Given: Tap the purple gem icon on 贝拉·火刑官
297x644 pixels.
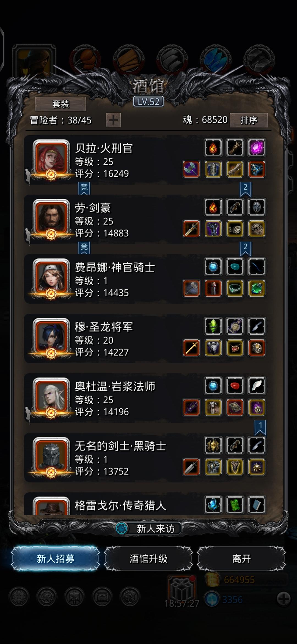Looking at the screenshot, I should [x=257, y=148].
